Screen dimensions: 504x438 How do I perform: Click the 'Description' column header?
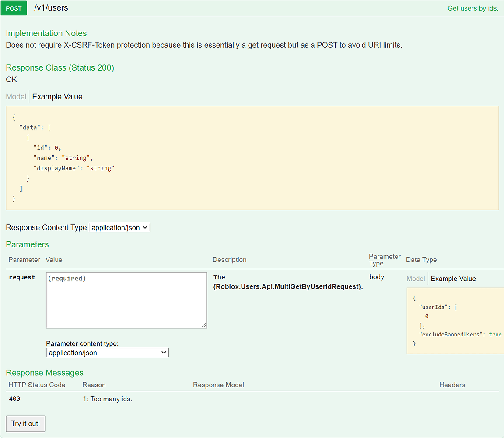(x=230, y=260)
